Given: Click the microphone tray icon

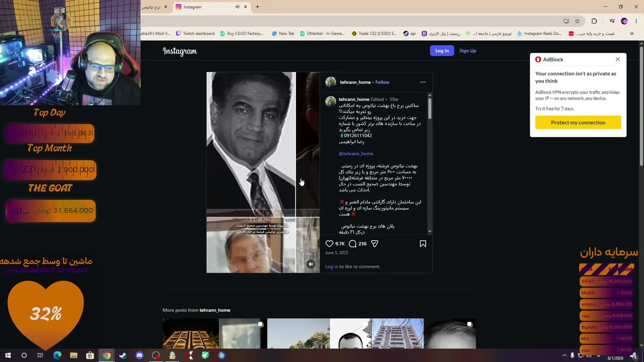Looking at the screenshot, I should 572,355.
